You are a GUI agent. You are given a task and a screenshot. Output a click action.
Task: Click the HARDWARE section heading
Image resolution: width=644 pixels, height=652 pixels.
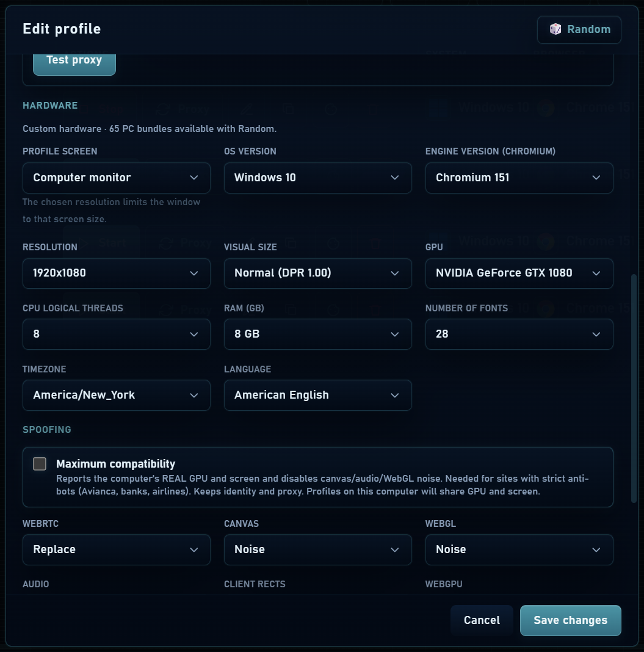point(50,105)
